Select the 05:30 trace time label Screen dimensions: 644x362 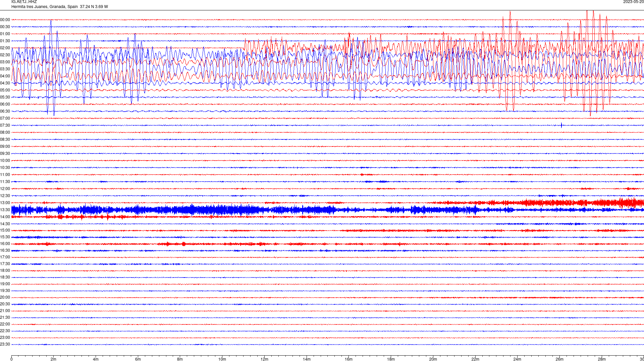click(5, 97)
